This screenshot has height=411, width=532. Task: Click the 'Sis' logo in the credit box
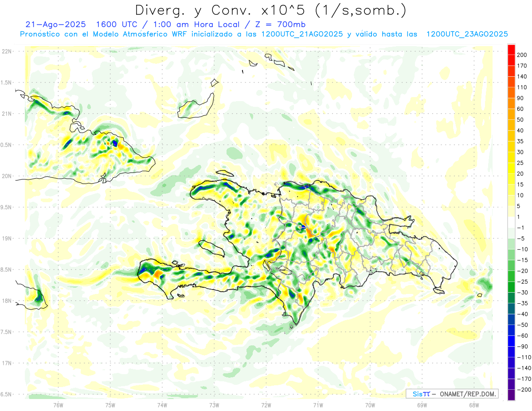418,394
